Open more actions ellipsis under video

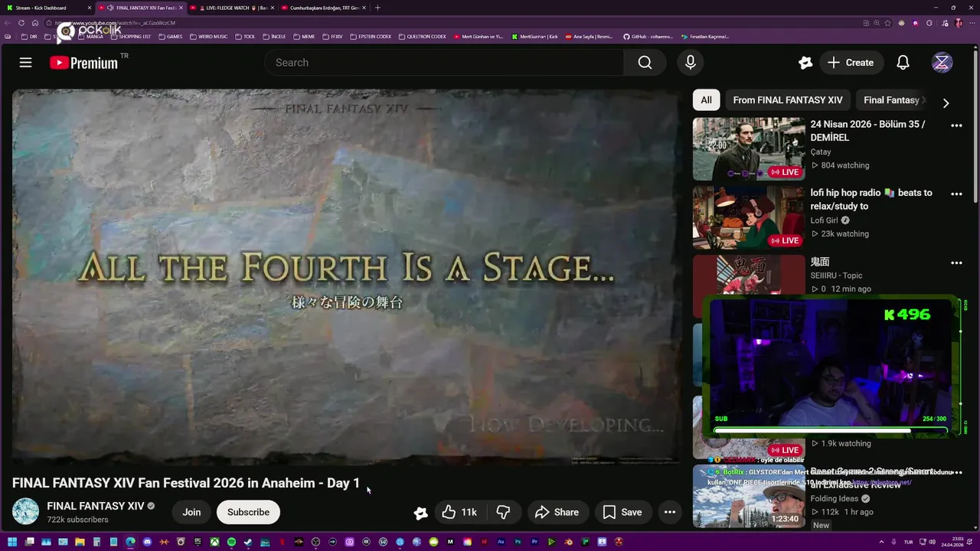(669, 512)
